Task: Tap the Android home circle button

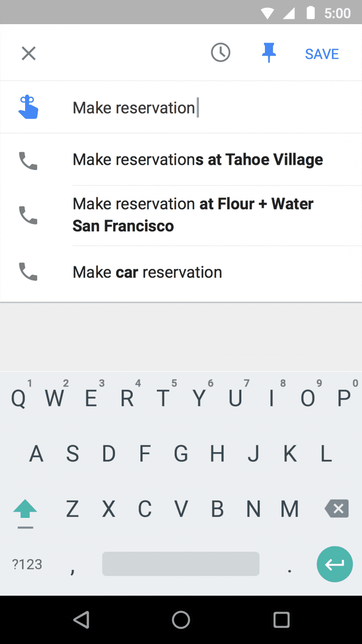Action: (x=181, y=619)
